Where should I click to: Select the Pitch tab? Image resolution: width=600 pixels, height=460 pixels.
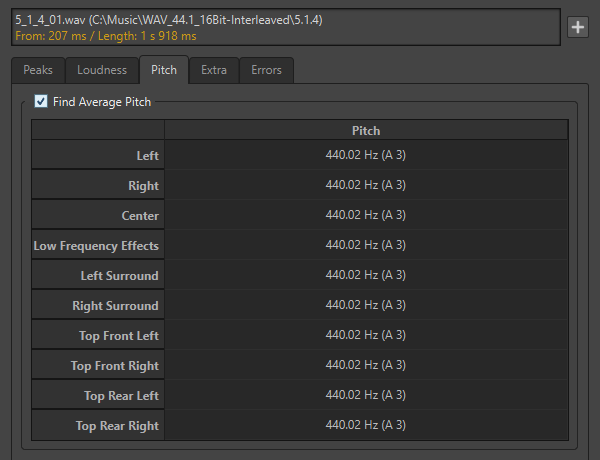click(x=164, y=70)
